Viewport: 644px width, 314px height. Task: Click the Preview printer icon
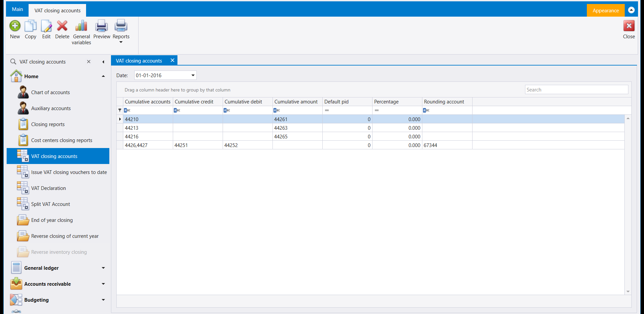102,26
